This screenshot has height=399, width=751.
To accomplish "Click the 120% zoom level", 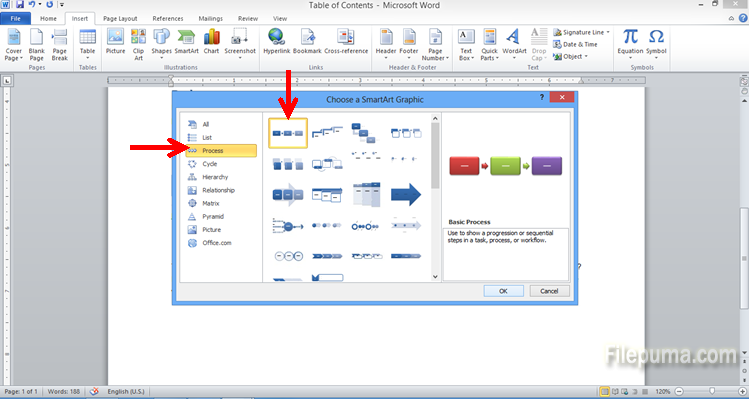I will coord(662,391).
